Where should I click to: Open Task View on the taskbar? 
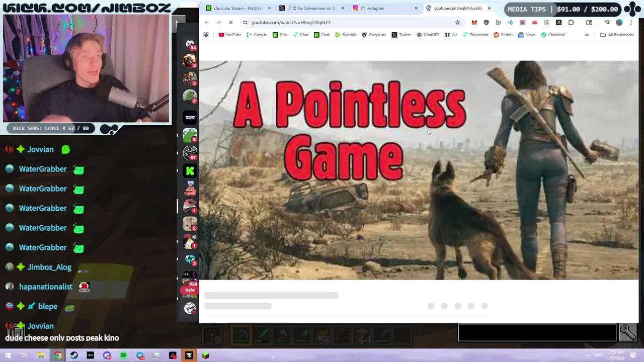click(x=24, y=355)
